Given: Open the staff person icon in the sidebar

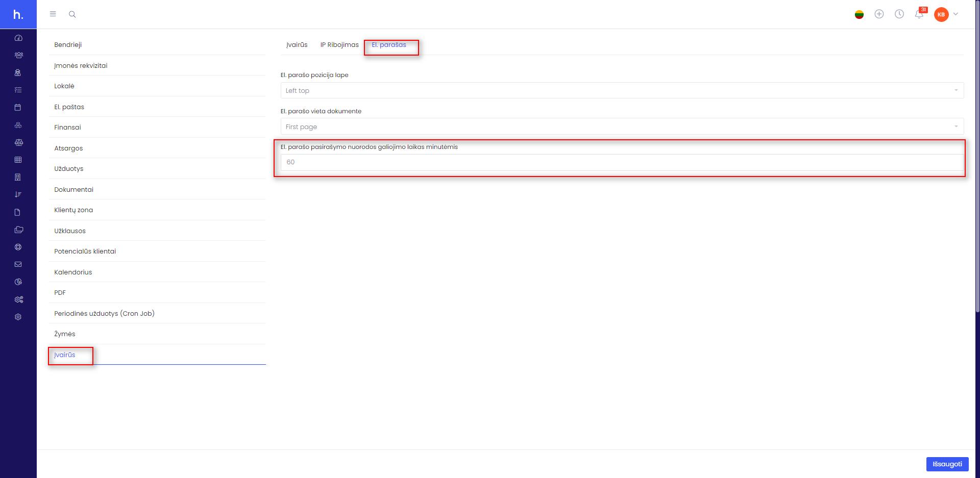Looking at the screenshot, I should pyautogui.click(x=18, y=72).
